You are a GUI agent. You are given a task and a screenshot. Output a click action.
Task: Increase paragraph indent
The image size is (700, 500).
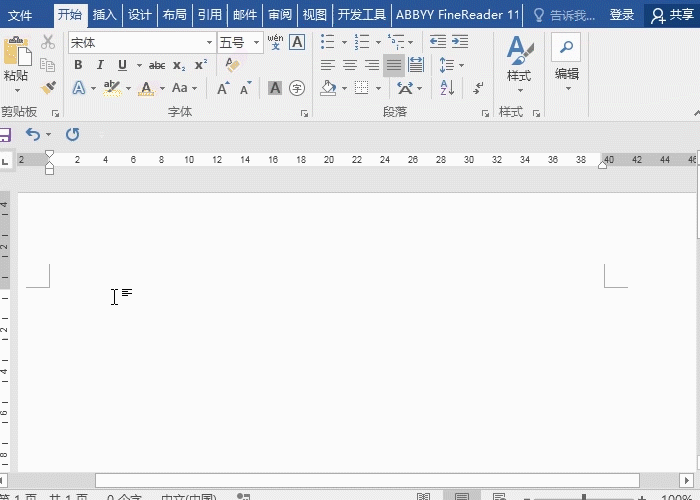pos(460,42)
